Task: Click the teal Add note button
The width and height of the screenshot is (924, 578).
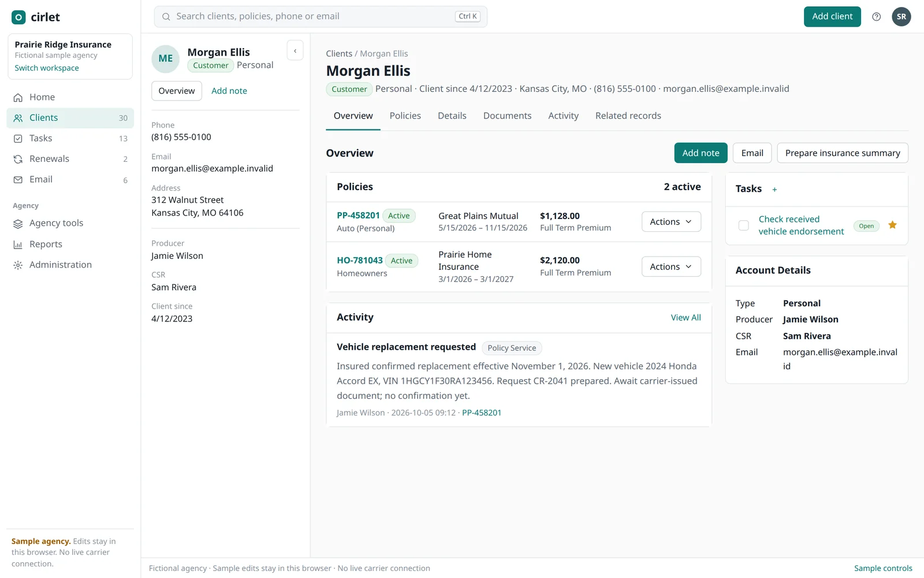Action: [x=701, y=153]
